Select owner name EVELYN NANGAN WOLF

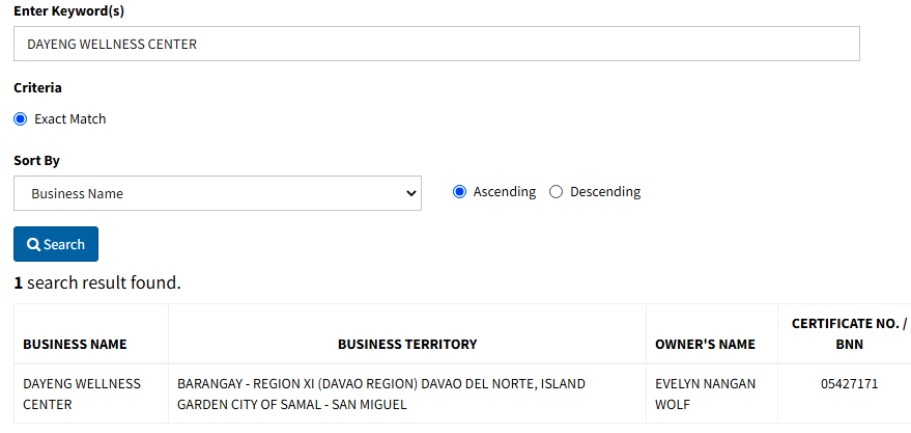(698, 393)
